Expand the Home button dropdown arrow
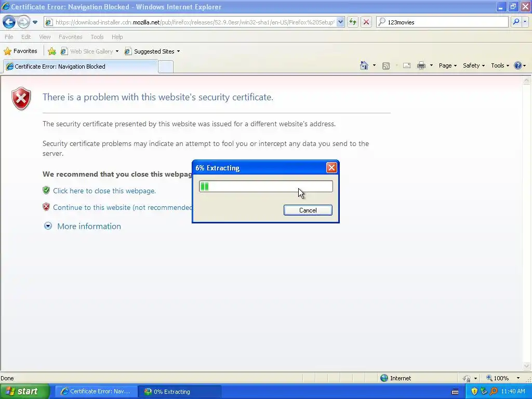Image resolution: width=532 pixels, height=399 pixels. tap(374, 65)
